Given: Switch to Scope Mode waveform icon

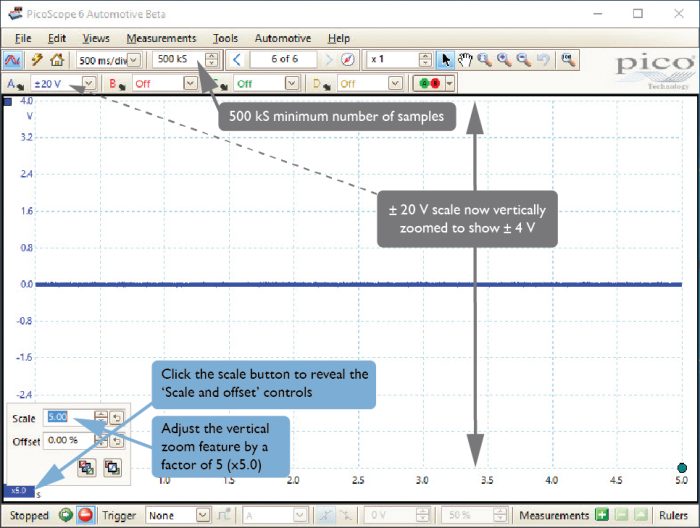Looking at the screenshot, I should click(12, 59).
